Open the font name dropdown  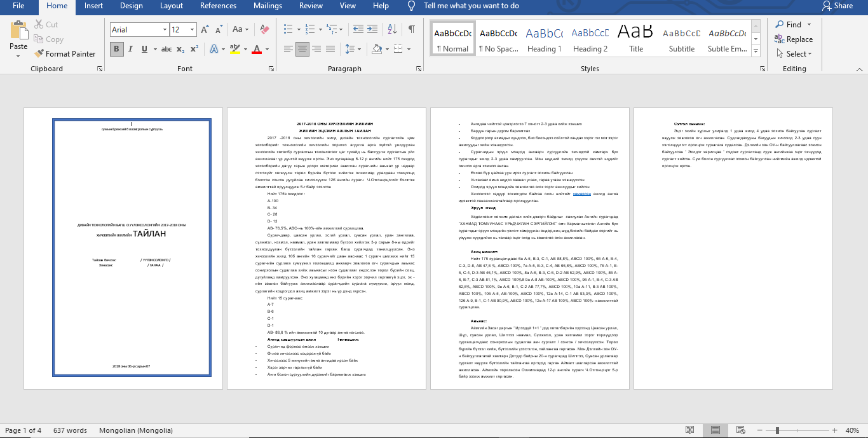tap(165, 30)
